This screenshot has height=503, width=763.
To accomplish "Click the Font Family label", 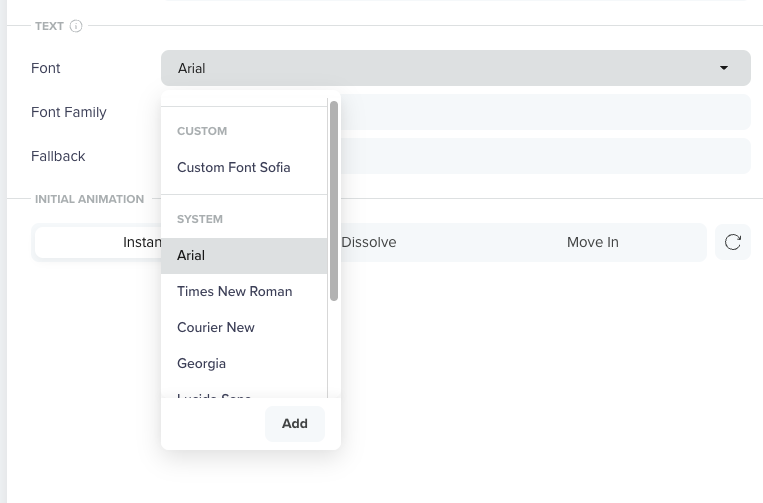I will (69, 112).
